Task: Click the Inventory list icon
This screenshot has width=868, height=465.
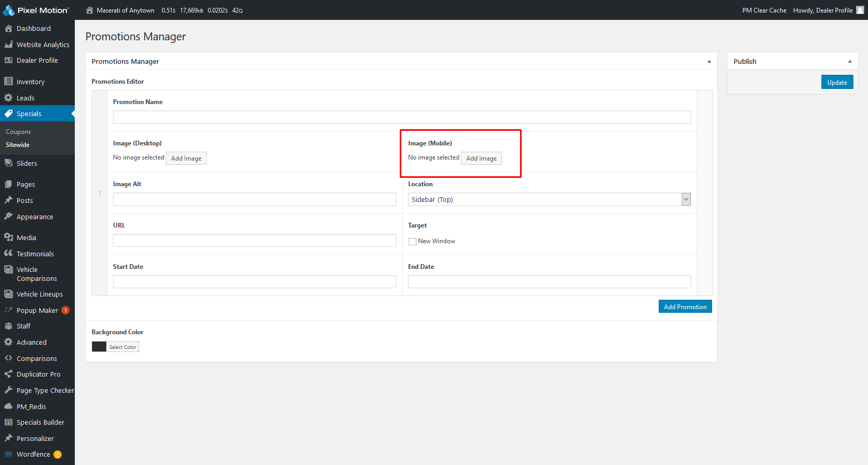Action: tap(8, 82)
